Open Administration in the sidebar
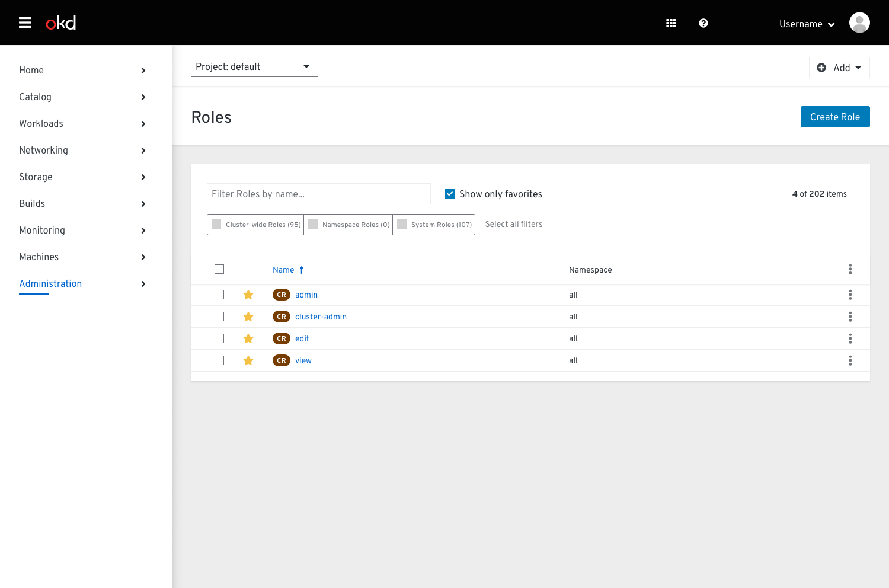The height and width of the screenshot is (588, 889). [x=50, y=283]
